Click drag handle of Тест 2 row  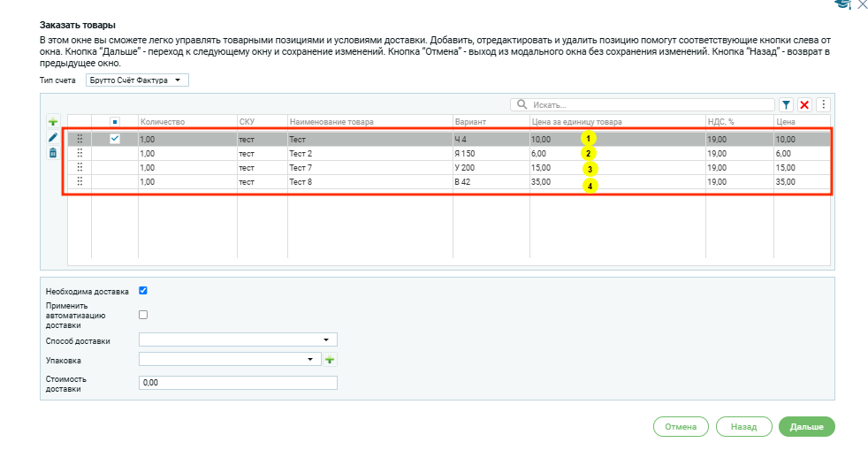80,153
